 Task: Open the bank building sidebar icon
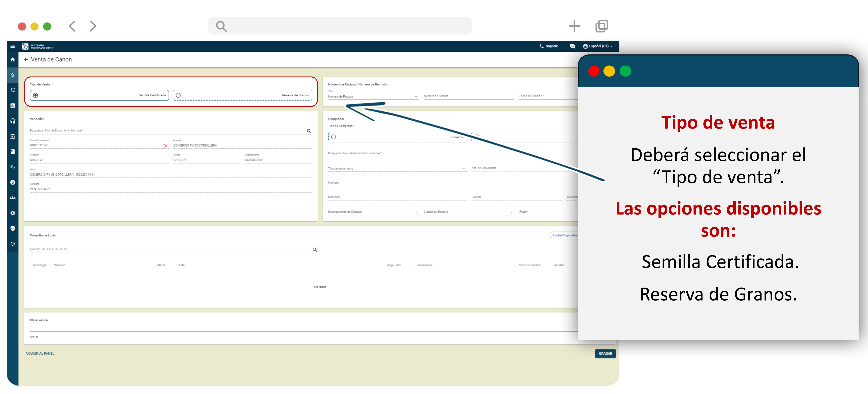[12, 136]
